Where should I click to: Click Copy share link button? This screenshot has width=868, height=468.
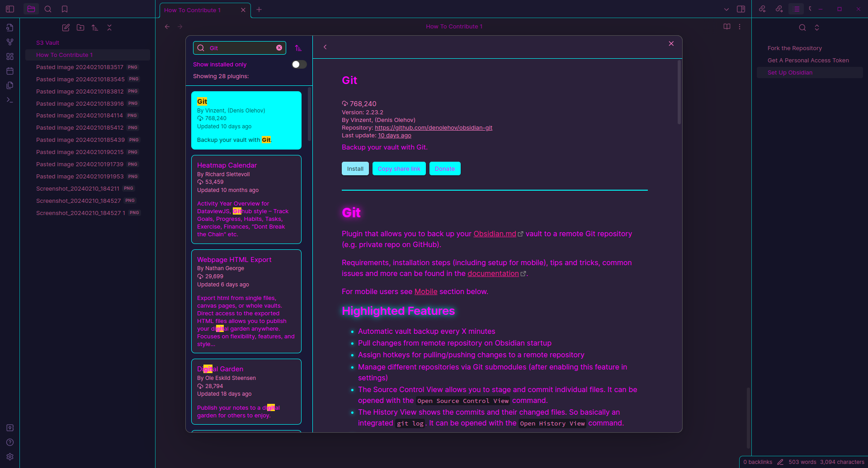click(399, 168)
